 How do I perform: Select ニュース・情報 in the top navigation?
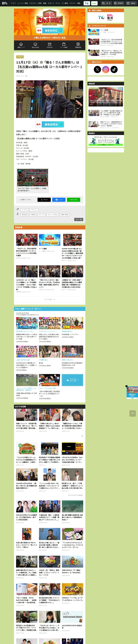pos(23,3)
